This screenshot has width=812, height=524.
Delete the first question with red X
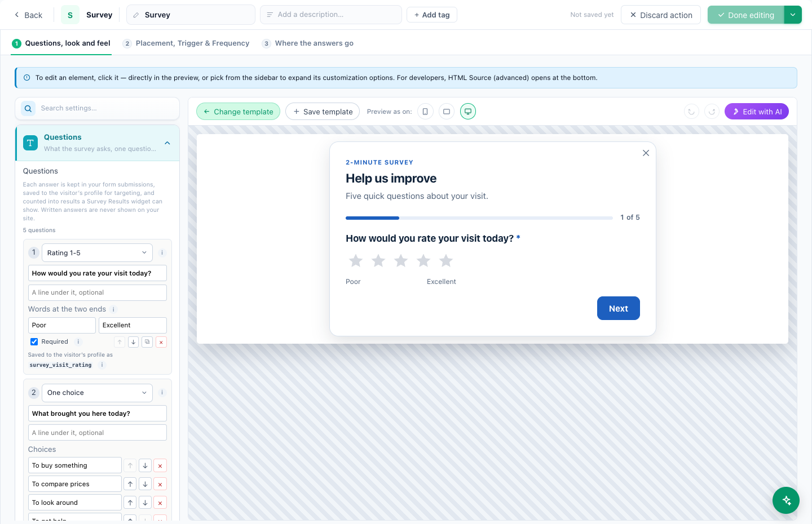click(x=161, y=342)
